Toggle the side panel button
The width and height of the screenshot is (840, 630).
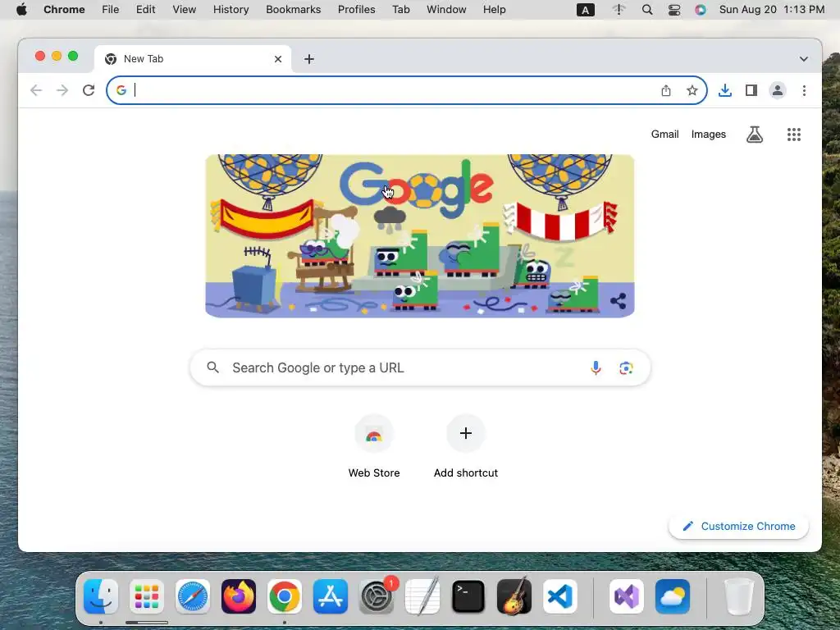click(x=751, y=90)
